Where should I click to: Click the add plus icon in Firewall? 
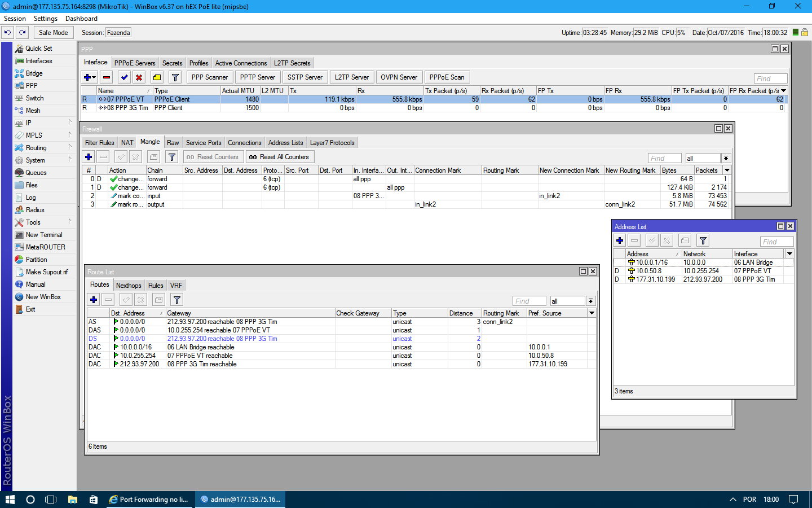pos(89,157)
